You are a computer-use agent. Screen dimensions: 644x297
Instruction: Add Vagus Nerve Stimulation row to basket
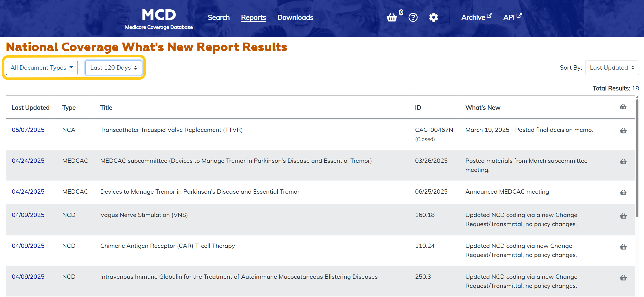(623, 216)
